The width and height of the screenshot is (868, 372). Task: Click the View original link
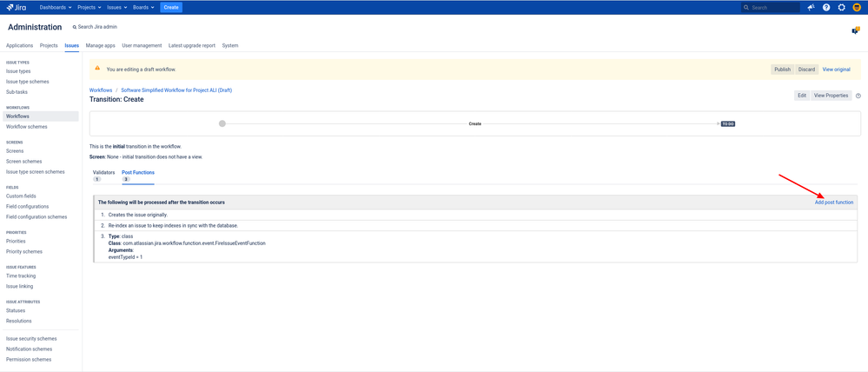(x=836, y=70)
